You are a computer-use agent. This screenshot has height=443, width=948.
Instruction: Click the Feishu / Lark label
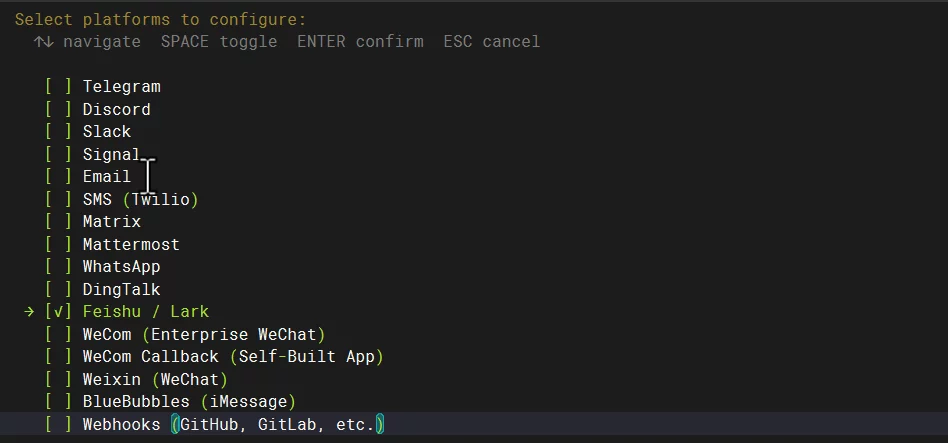tap(146, 312)
